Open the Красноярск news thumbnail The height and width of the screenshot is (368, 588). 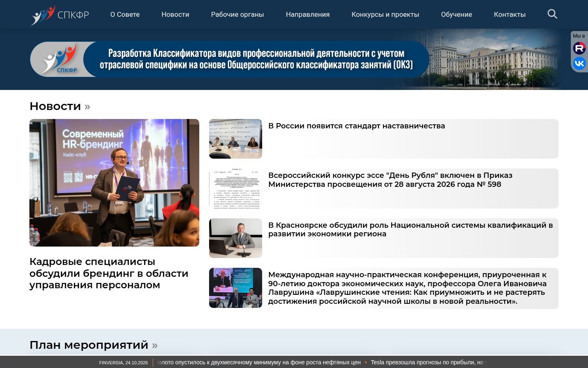coord(236,238)
